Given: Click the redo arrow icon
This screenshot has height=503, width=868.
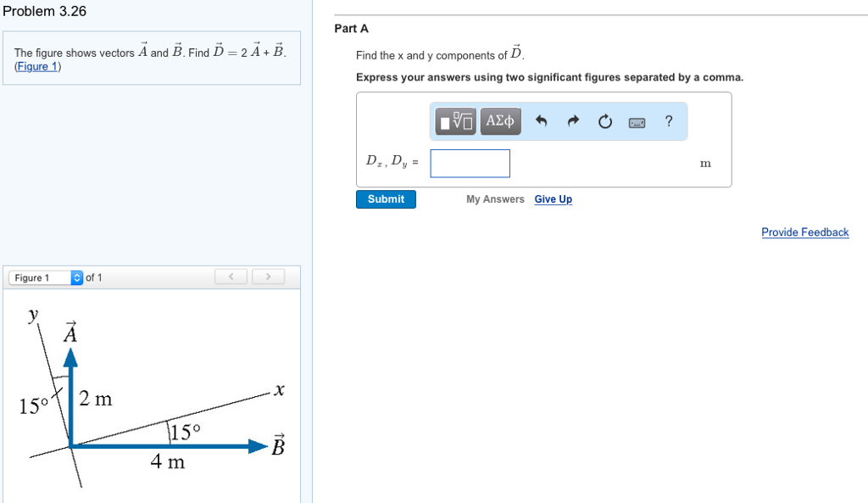Looking at the screenshot, I should (x=573, y=120).
